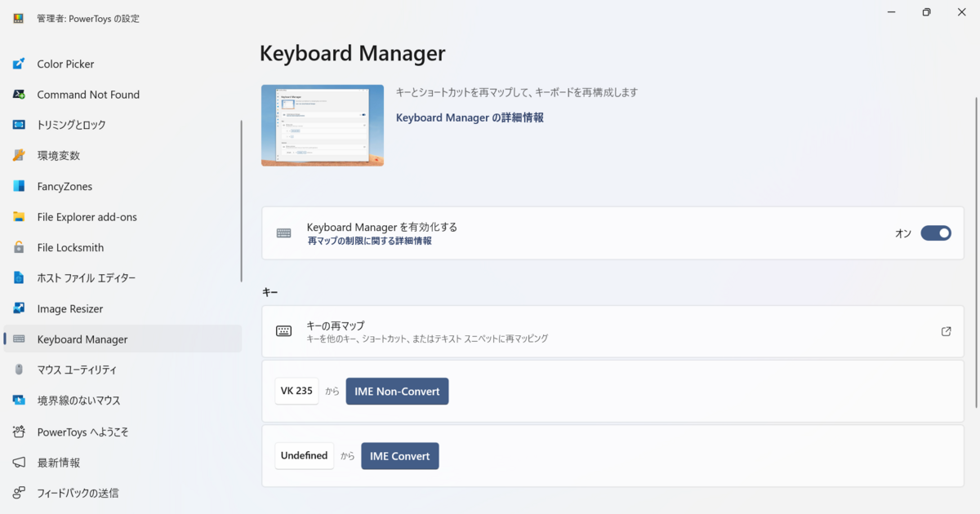Click the 境界線のないマウス icon

point(19,401)
